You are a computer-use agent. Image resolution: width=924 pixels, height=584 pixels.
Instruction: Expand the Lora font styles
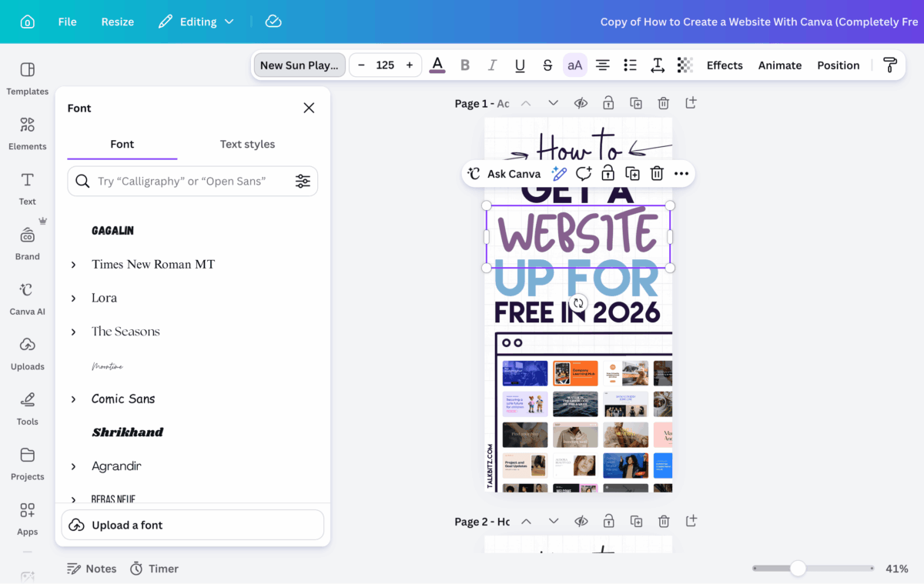coord(74,298)
